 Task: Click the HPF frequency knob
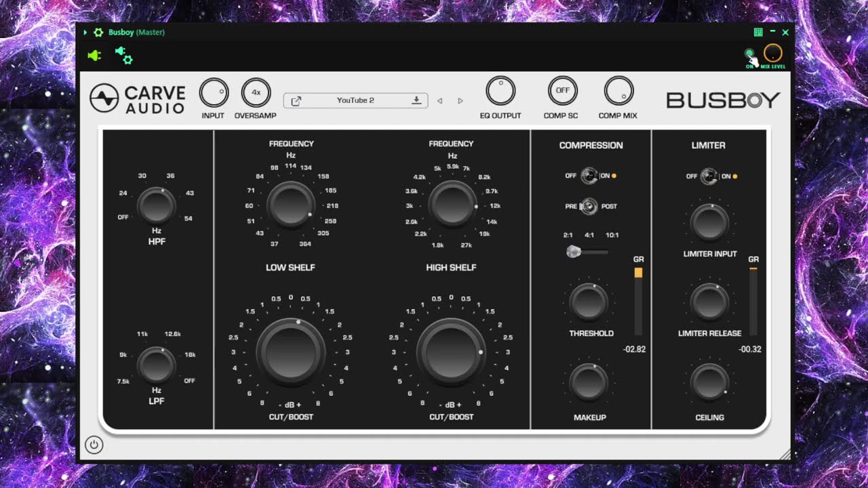pyautogui.click(x=156, y=206)
